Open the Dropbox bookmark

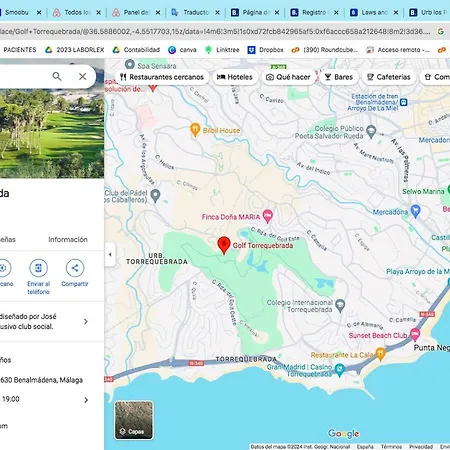(x=266, y=50)
